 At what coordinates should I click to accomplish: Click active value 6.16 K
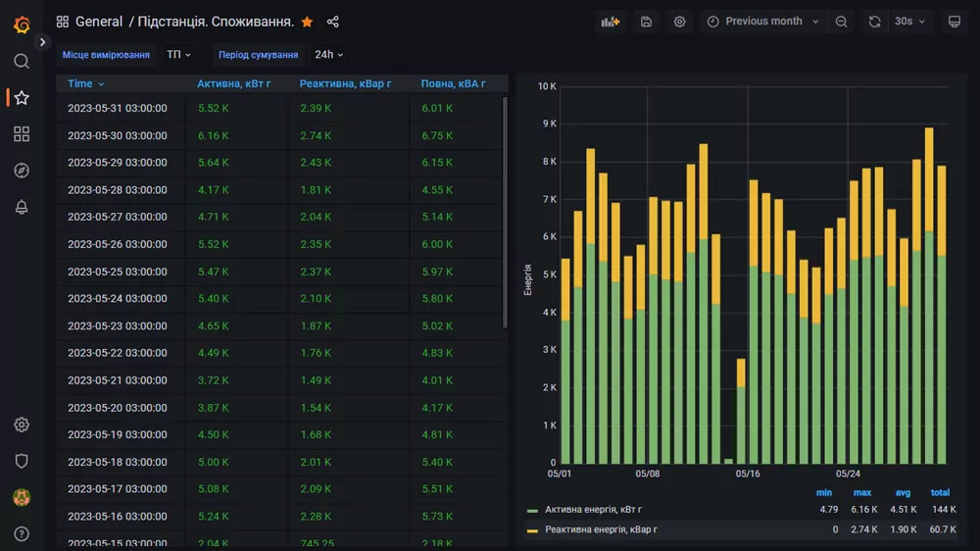(213, 135)
